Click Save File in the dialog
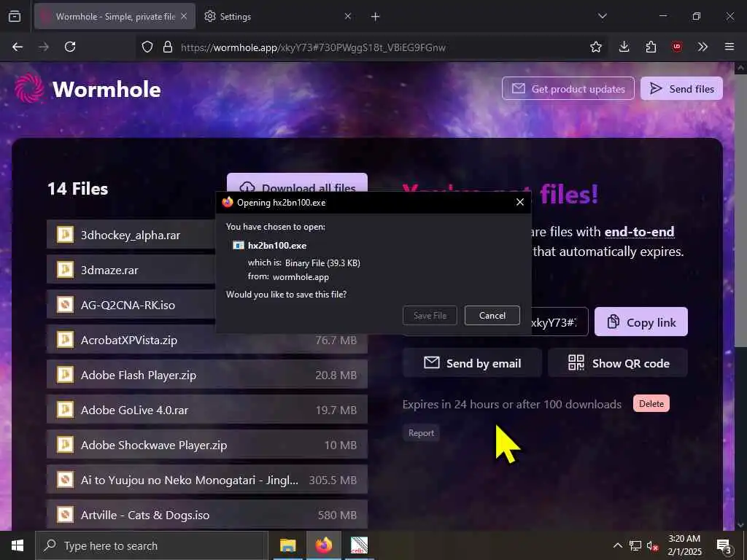747x560 pixels. [x=430, y=315]
